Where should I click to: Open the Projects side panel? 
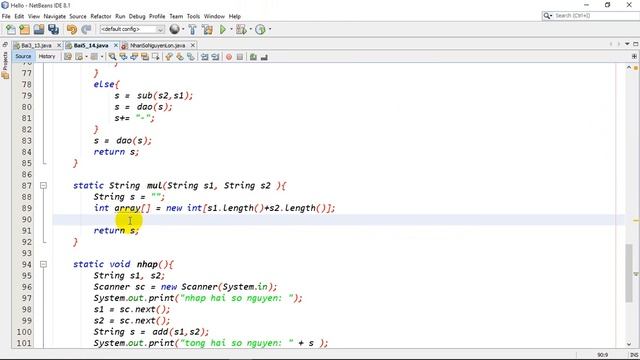[5, 65]
